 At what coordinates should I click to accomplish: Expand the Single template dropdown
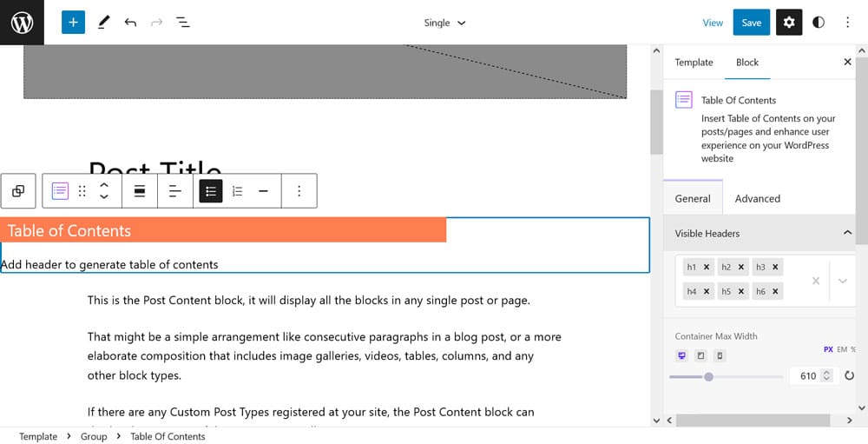445,23
